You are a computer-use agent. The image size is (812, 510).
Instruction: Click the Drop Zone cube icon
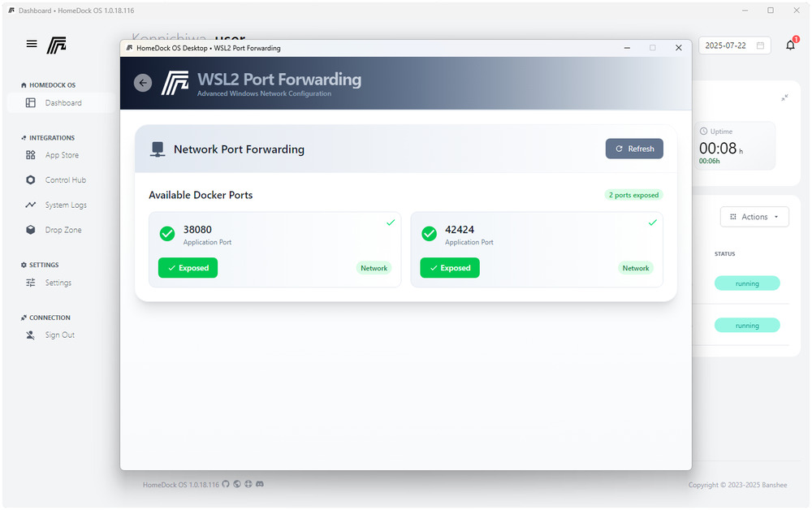pyautogui.click(x=31, y=230)
